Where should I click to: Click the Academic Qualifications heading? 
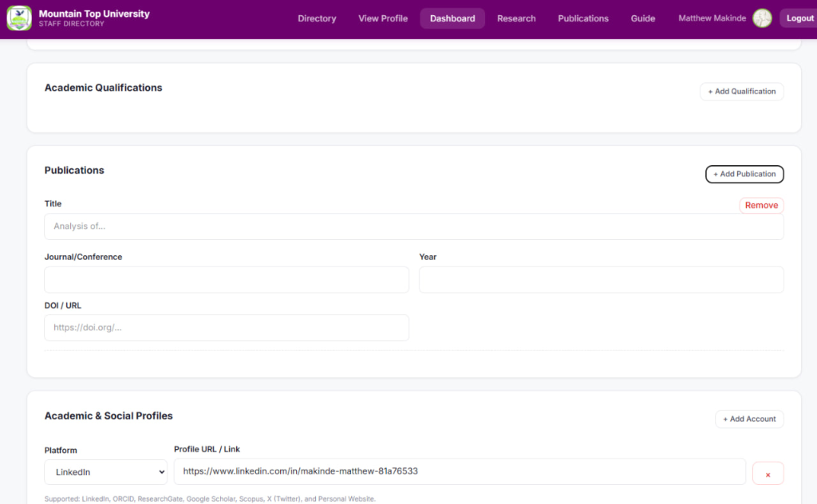103,88
